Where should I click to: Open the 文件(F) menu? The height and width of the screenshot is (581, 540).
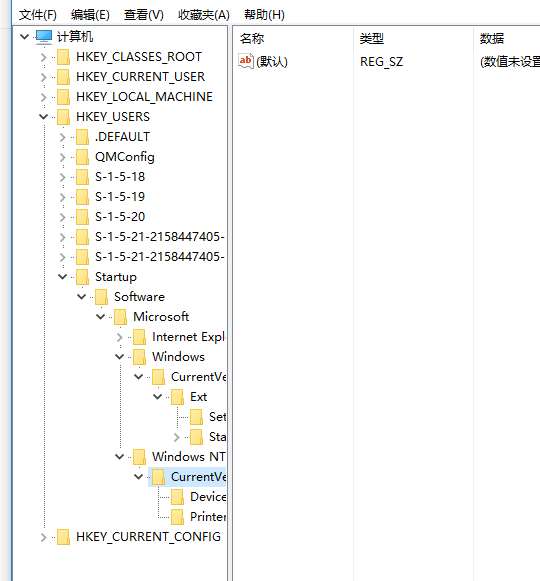click(37, 15)
